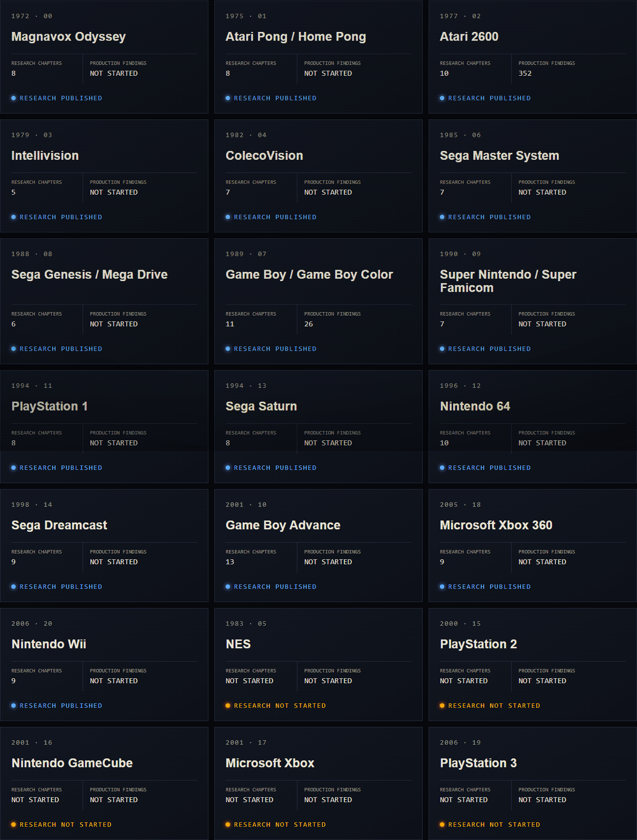
Task: Open the Nintendo Wii card title
Action: pyautogui.click(x=49, y=644)
